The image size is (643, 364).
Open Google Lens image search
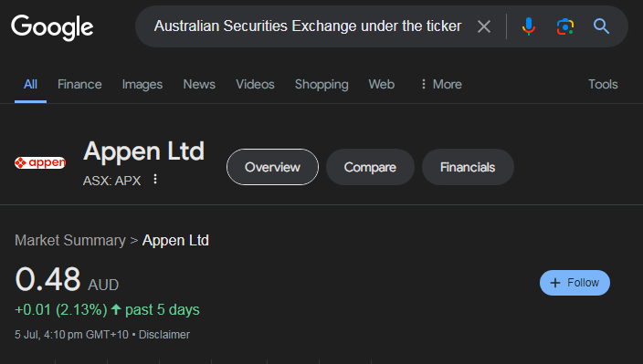(x=565, y=26)
